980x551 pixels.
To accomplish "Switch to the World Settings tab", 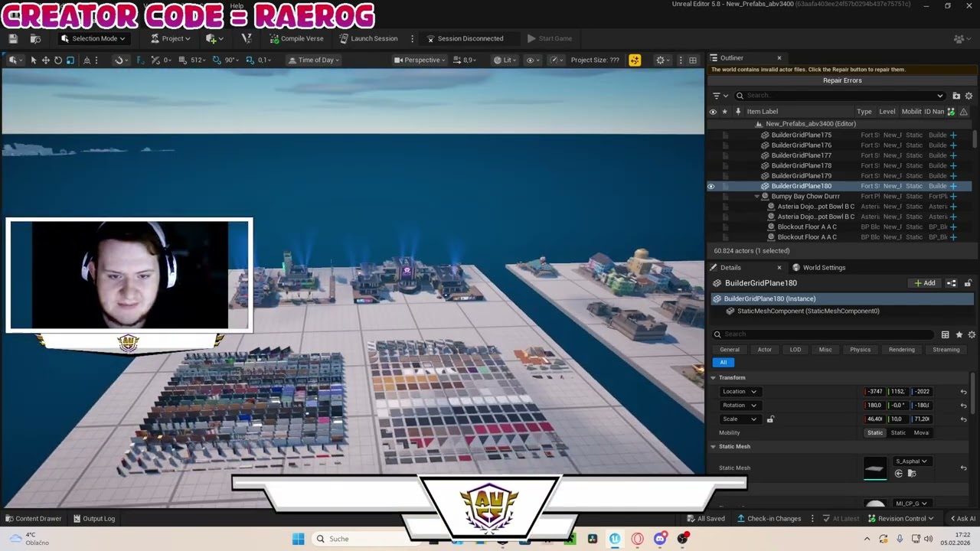I will (x=819, y=268).
